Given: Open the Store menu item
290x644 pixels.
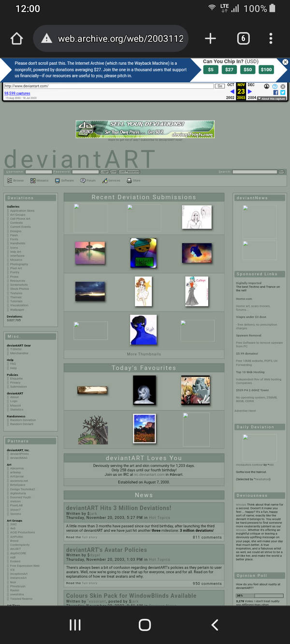Looking at the screenshot, I should tap(133, 181).
